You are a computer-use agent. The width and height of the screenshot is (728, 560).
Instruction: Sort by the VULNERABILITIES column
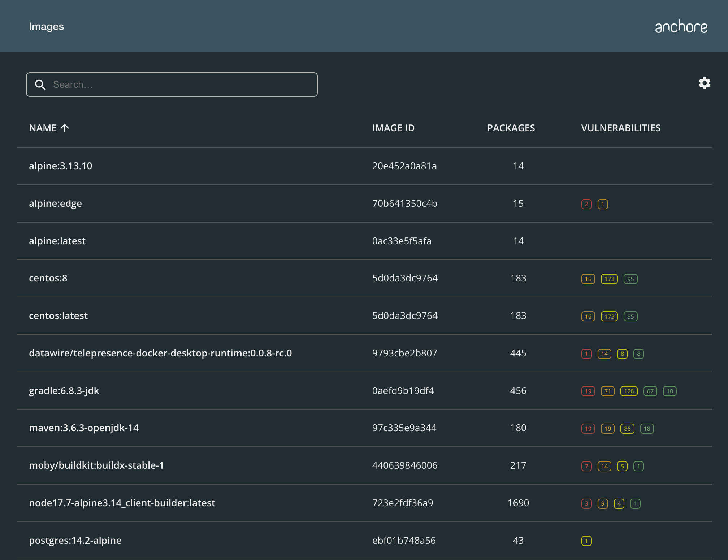click(x=620, y=128)
